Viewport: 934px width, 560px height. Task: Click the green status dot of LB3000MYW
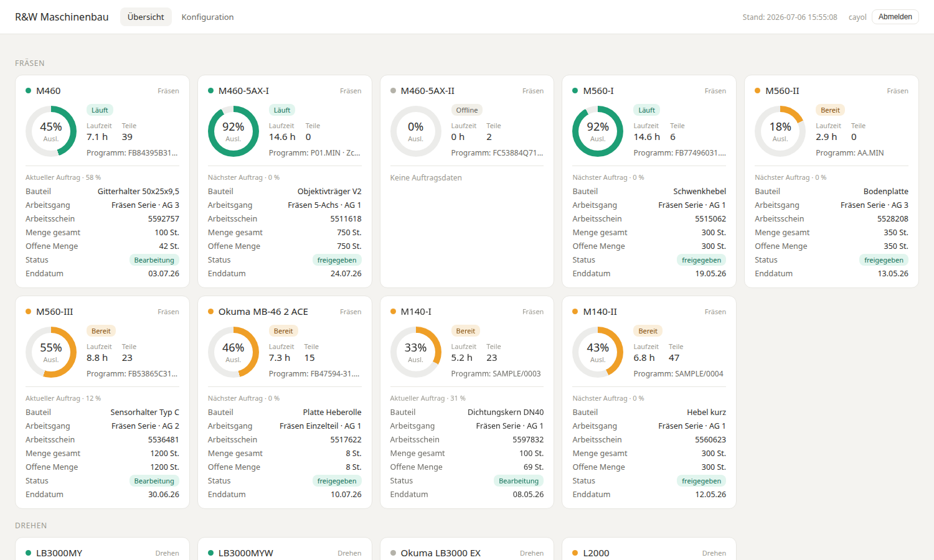[x=210, y=553]
